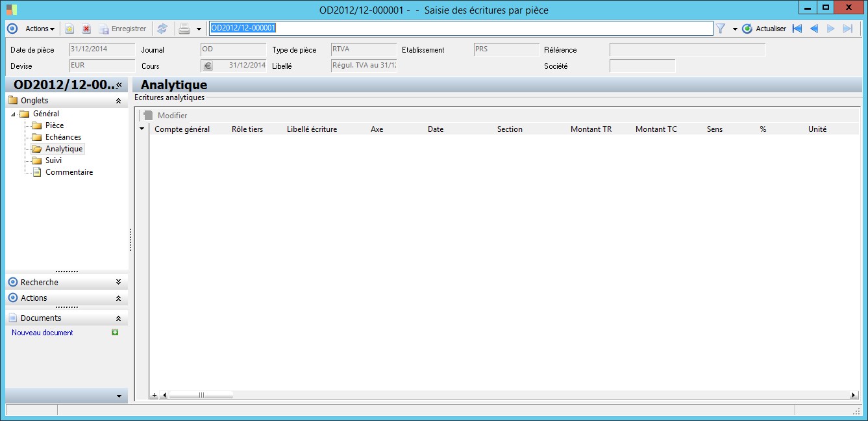Image resolution: width=868 pixels, height=421 pixels.
Task: Click the Référence field
Action: point(688,49)
